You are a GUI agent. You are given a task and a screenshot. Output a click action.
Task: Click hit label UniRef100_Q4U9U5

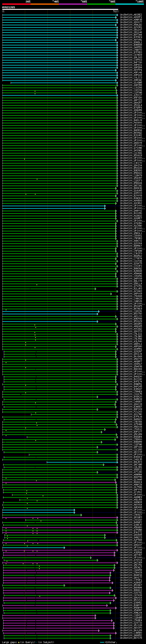coord(131,535)
